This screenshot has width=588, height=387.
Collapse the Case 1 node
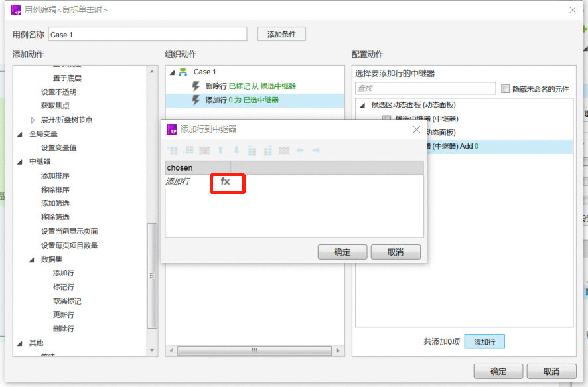[172, 72]
